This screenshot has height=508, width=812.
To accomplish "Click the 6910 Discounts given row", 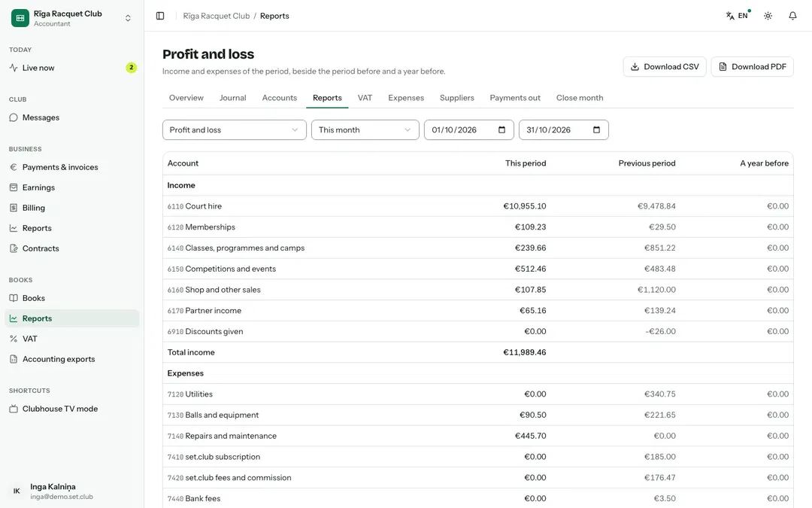I will (x=478, y=331).
